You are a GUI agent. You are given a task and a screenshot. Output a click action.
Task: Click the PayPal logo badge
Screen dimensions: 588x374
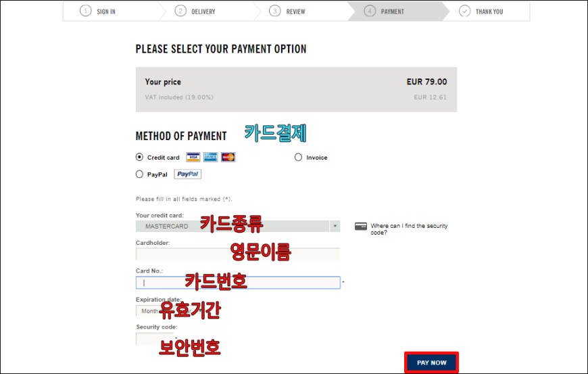coord(187,174)
